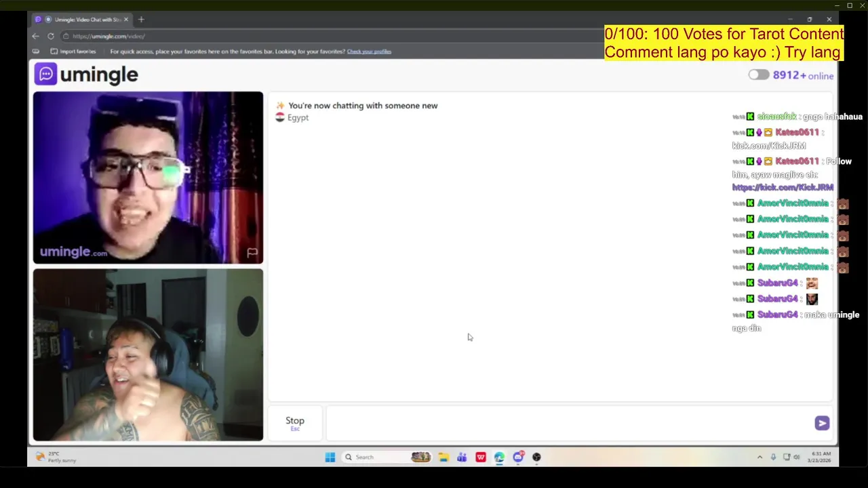This screenshot has height=488, width=868.
Task: Click the sicausfck chat username
Action: (777, 117)
